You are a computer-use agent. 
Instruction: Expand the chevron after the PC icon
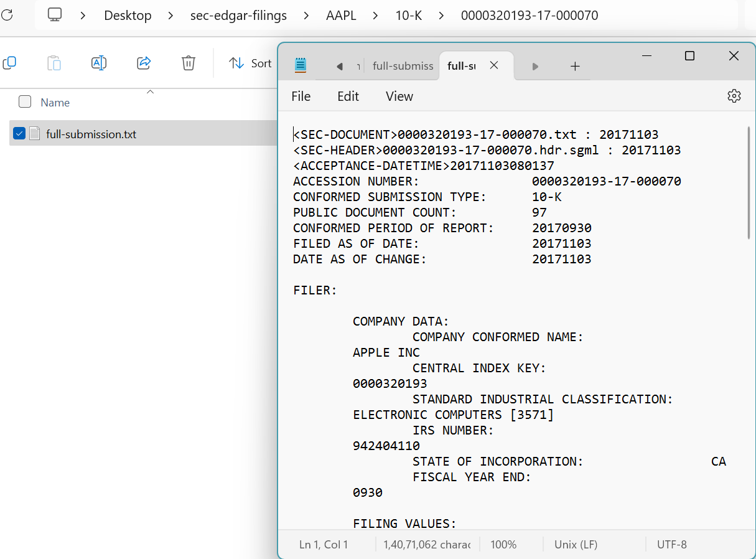83,15
